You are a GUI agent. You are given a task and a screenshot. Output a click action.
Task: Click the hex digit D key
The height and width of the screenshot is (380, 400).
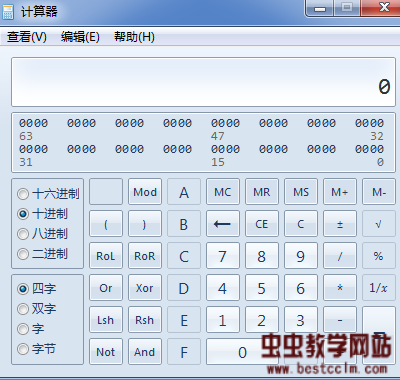click(184, 288)
